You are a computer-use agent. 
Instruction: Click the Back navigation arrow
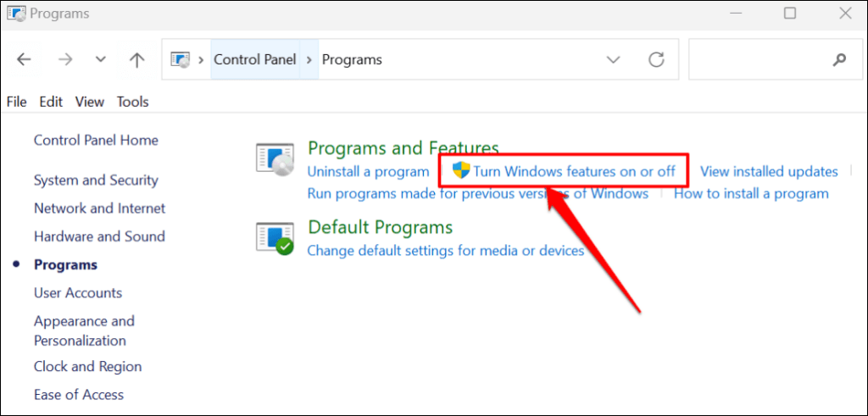[x=24, y=59]
